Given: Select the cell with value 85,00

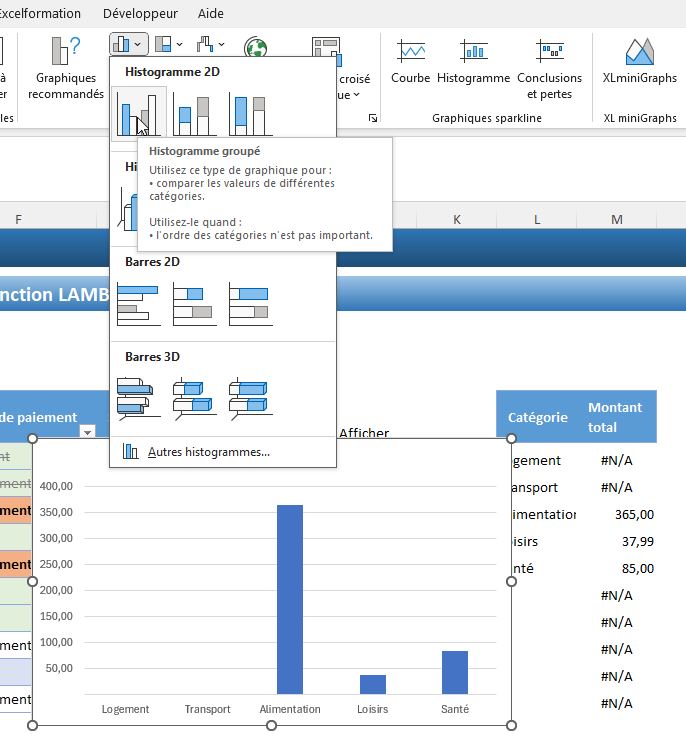Looking at the screenshot, I should tap(617, 568).
